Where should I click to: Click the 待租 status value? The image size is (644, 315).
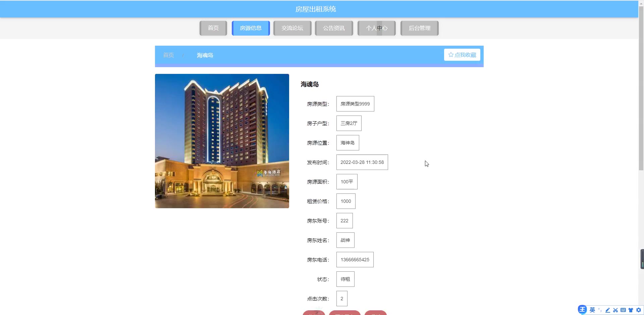pyautogui.click(x=345, y=279)
